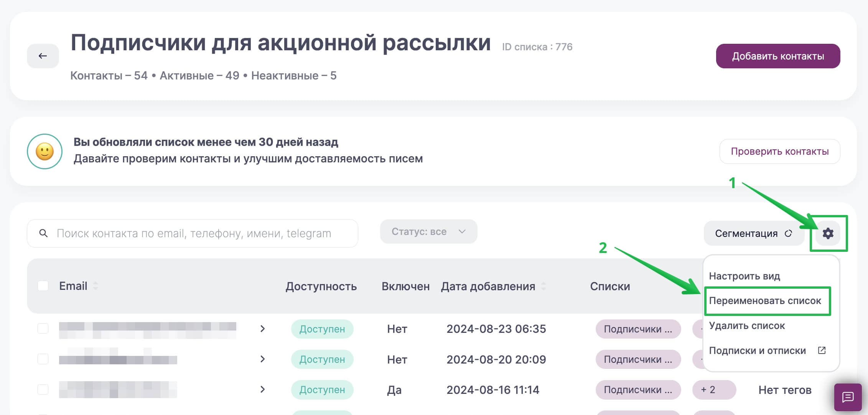Click the Добавить контакты button

pyautogui.click(x=778, y=56)
